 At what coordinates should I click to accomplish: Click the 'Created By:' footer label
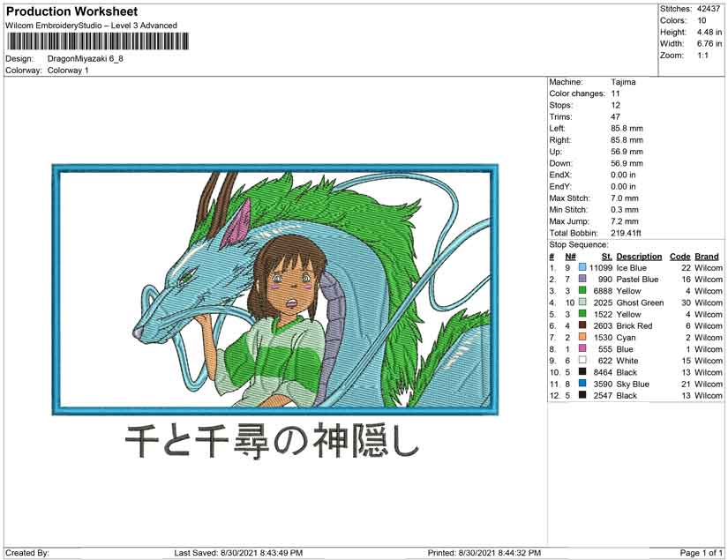27,553
